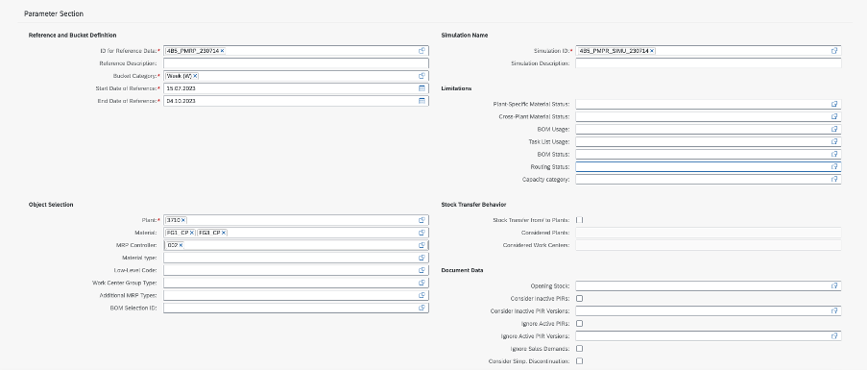
Task: Open value help for ID for Reference Data
Action: tap(422, 50)
